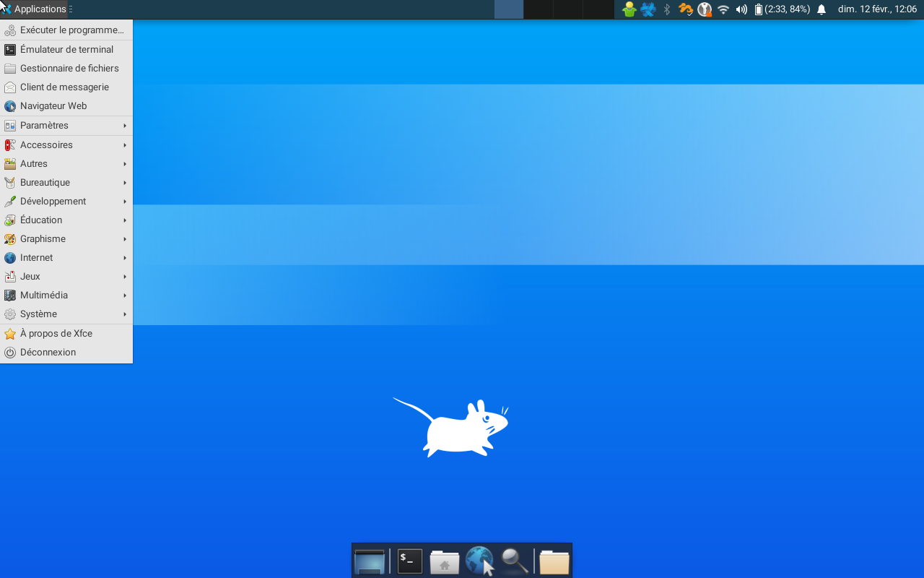Click the Wi-Fi network icon in the top panel
924x578 pixels.
tap(723, 9)
